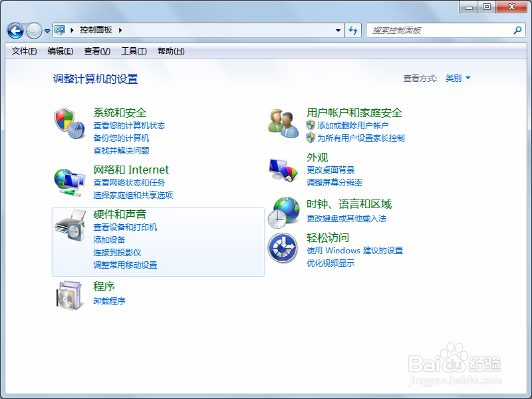Open 查找并解决问题 link

click(121, 151)
